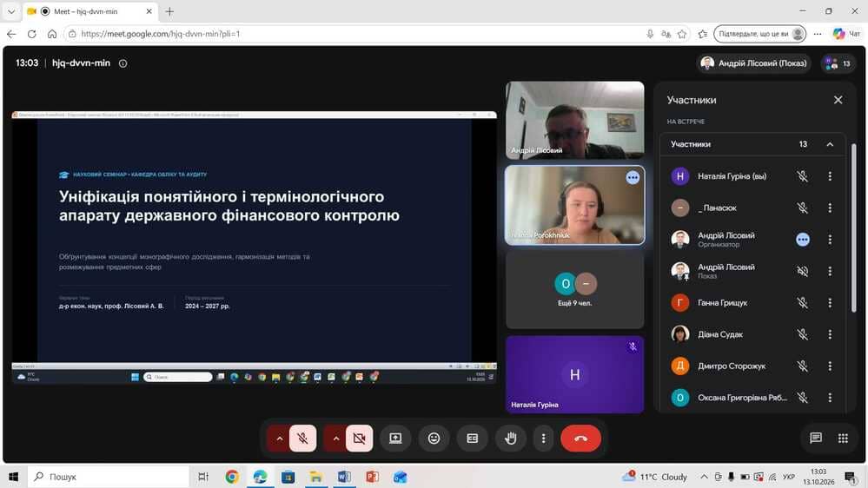Open the Windows Start menu

pos(13,477)
